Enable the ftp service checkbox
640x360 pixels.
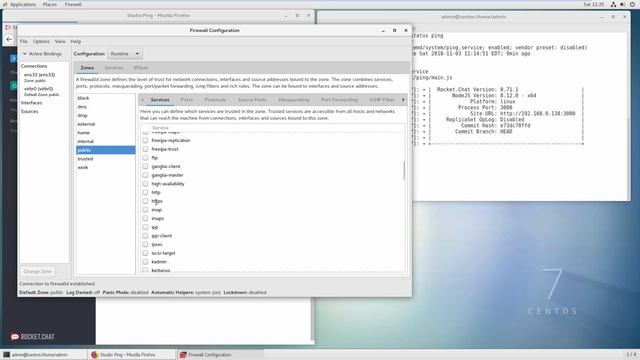tap(145, 158)
